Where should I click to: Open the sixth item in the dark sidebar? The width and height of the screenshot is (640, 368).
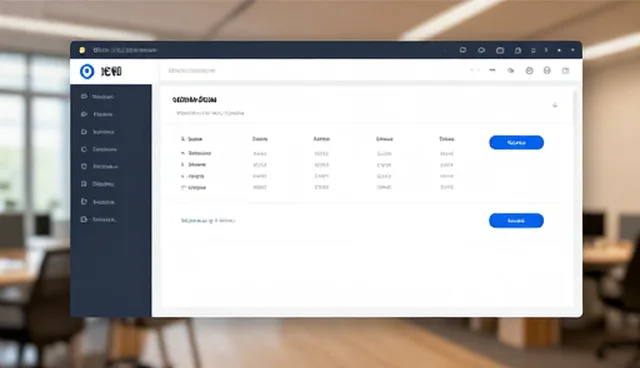coord(98,184)
